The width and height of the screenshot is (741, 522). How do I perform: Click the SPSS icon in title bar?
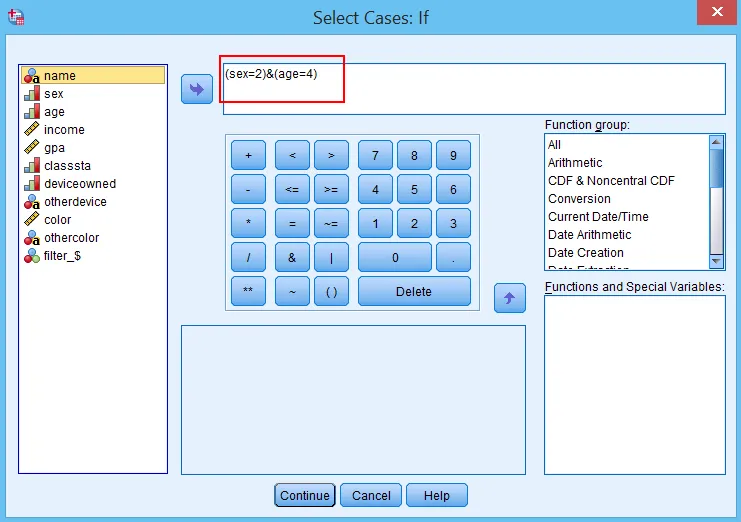[x=16, y=17]
